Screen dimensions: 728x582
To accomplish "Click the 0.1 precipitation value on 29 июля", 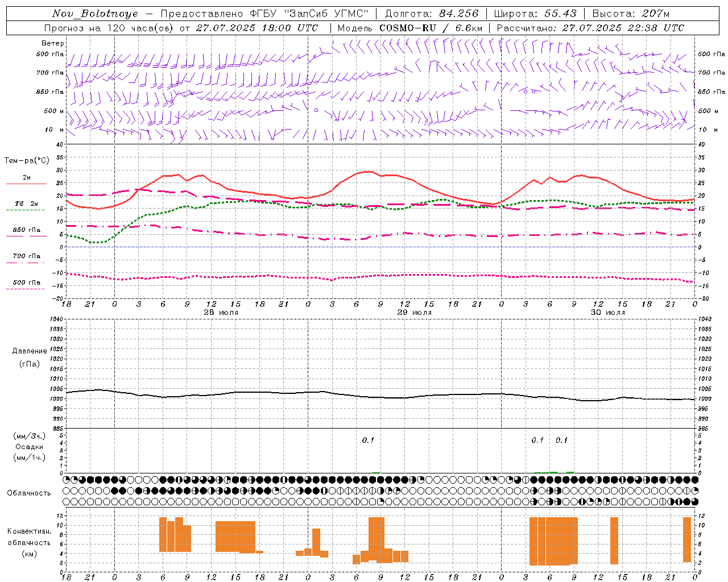I will tap(369, 440).
